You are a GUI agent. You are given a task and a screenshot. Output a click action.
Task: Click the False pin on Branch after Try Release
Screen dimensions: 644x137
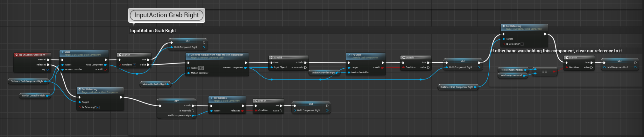point(281,110)
